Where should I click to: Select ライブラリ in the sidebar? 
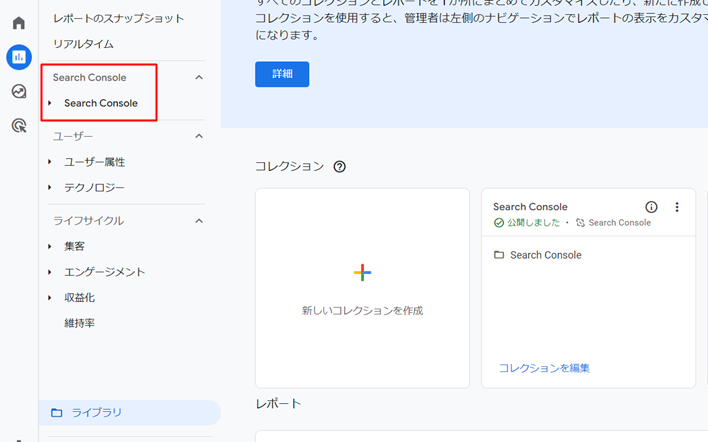130,413
